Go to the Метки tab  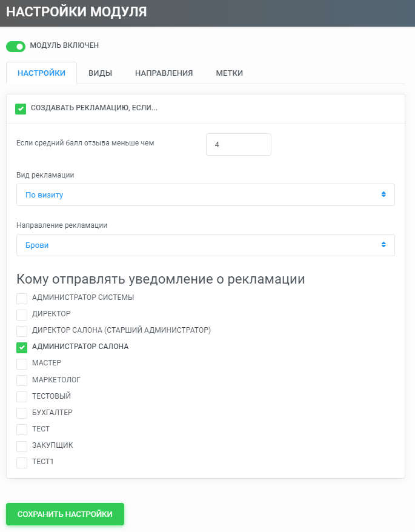click(230, 73)
